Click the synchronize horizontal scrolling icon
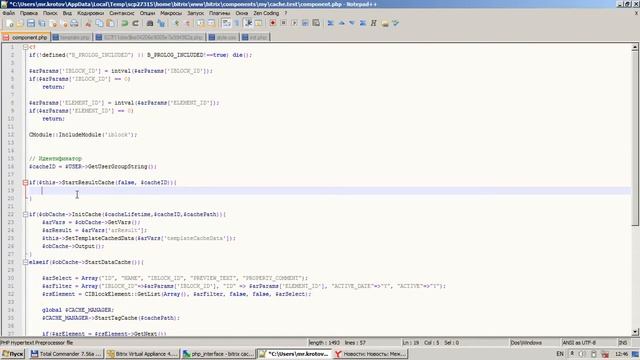Viewport: 640px width, 360px height. [211, 24]
